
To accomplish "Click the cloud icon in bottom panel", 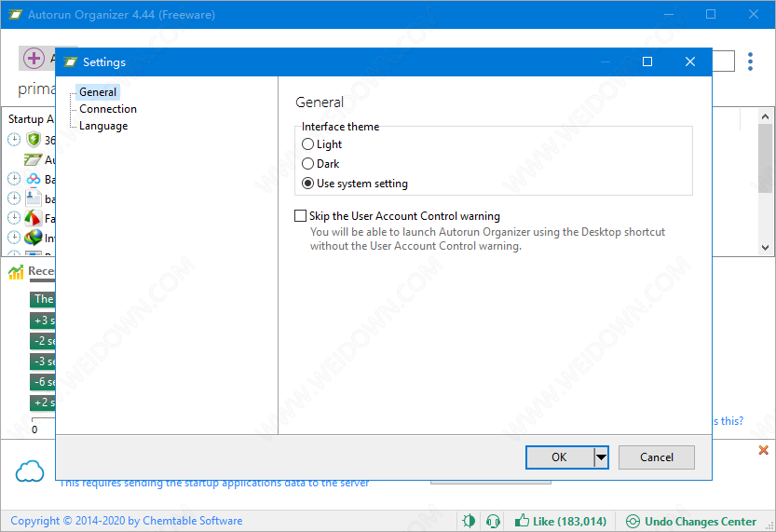I will pyautogui.click(x=30, y=471).
